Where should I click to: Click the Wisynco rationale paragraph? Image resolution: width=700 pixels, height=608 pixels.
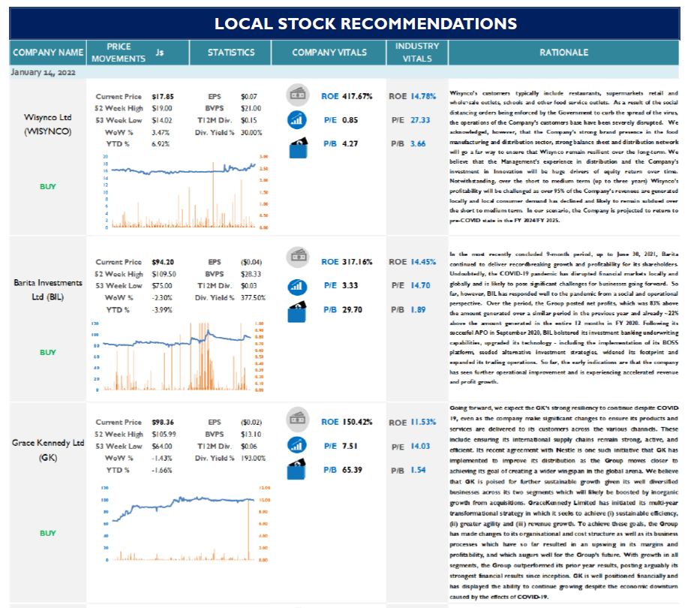coord(564,156)
